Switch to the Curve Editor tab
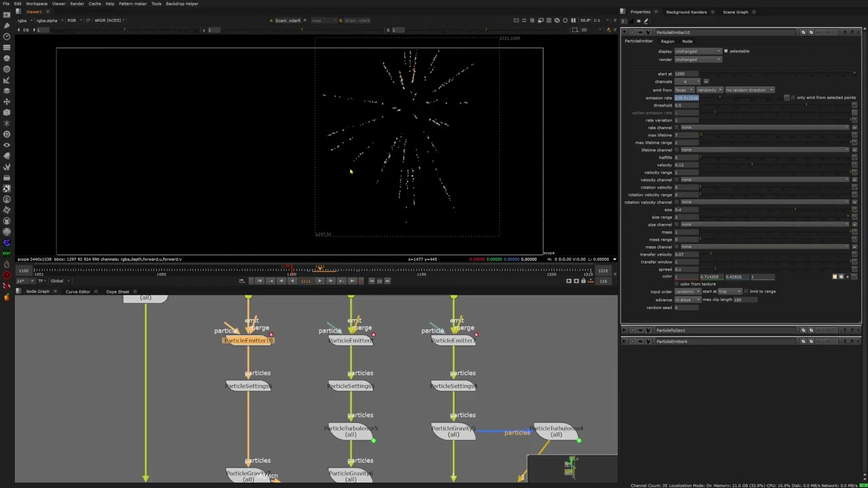The height and width of the screenshot is (488, 868). click(x=78, y=291)
